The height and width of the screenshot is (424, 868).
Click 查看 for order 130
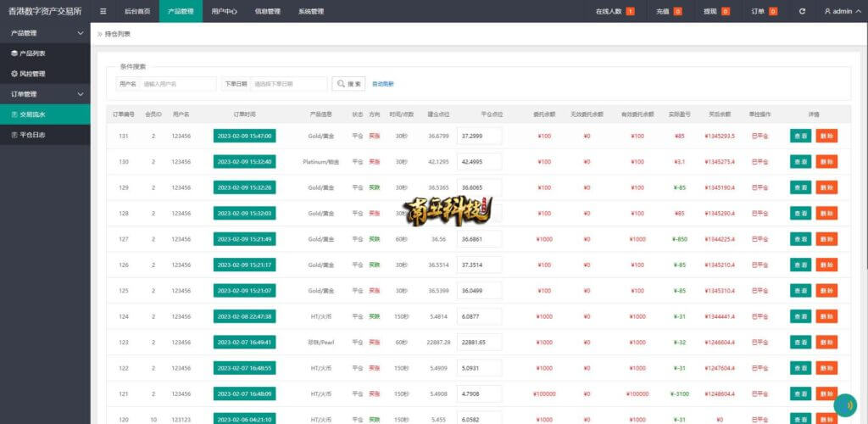coord(800,162)
